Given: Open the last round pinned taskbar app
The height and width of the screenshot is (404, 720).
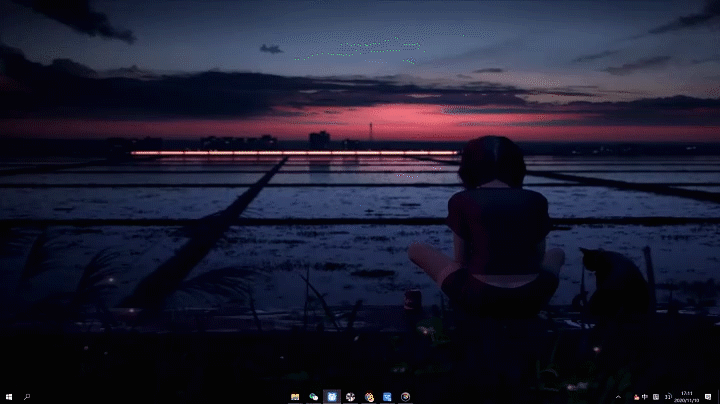Looking at the screenshot, I should click(405, 396).
